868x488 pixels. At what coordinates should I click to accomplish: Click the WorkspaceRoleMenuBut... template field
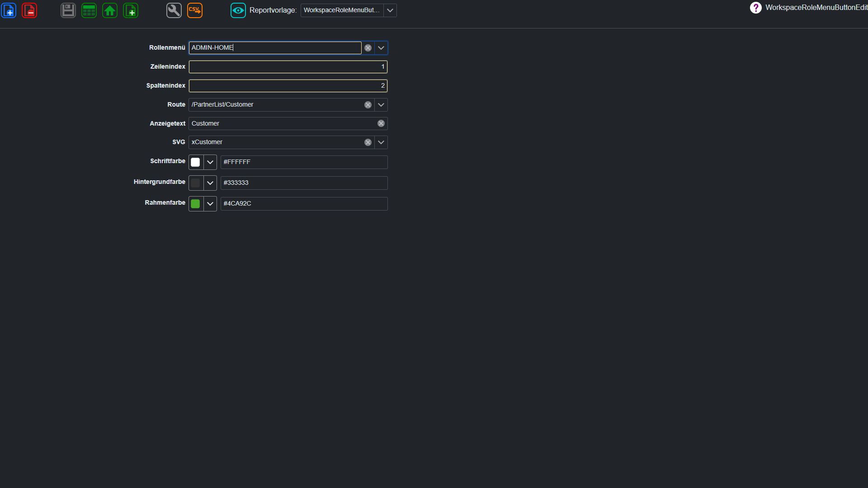pyautogui.click(x=342, y=10)
